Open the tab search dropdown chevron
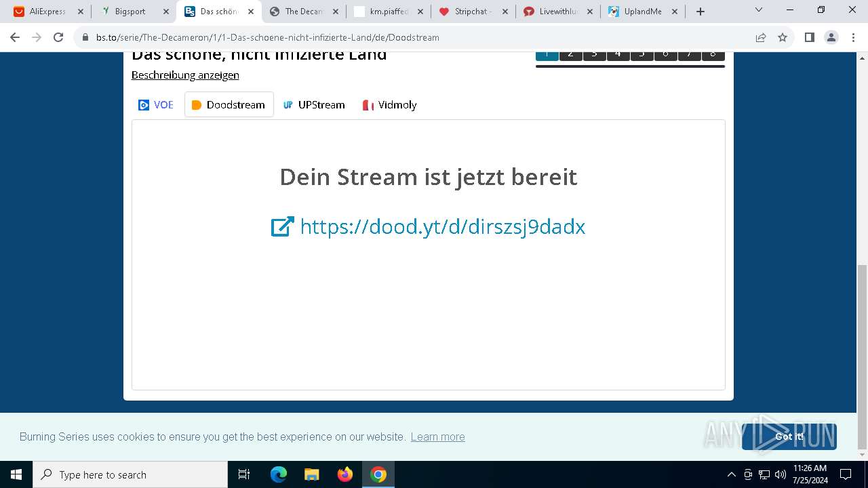This screenshot has height=488, width=868. tap(758, 10)
